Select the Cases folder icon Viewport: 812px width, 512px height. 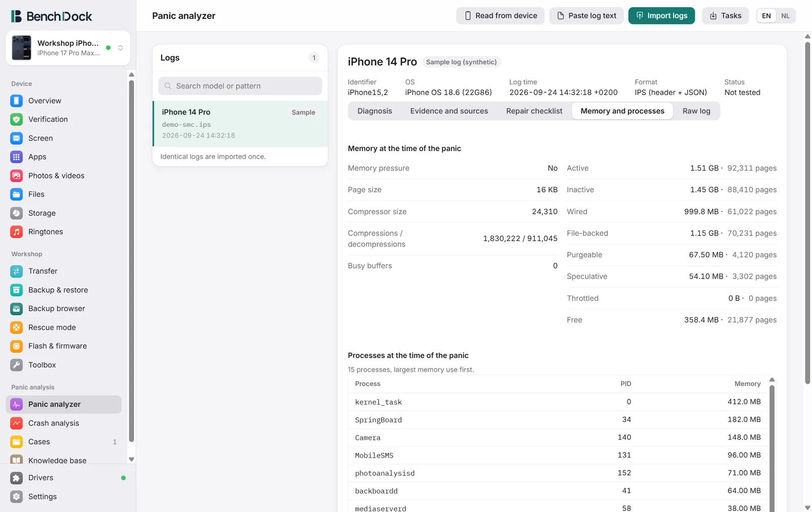[16, 442]
